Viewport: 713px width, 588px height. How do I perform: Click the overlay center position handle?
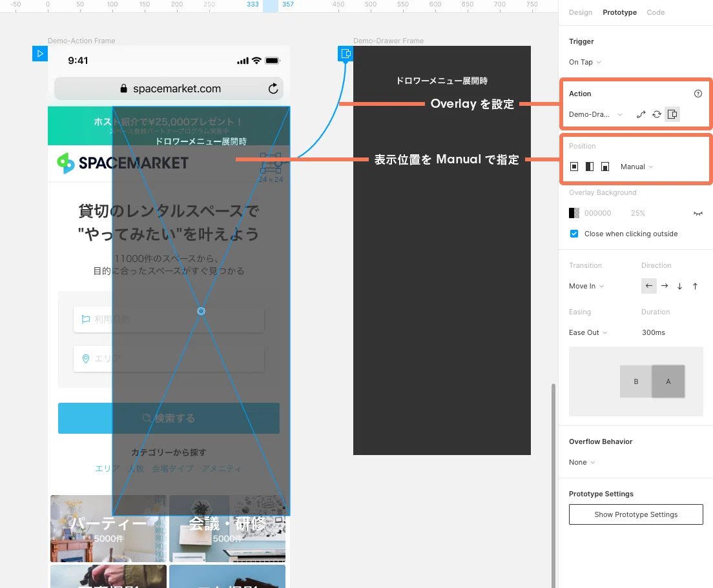[x=201, y=311]
